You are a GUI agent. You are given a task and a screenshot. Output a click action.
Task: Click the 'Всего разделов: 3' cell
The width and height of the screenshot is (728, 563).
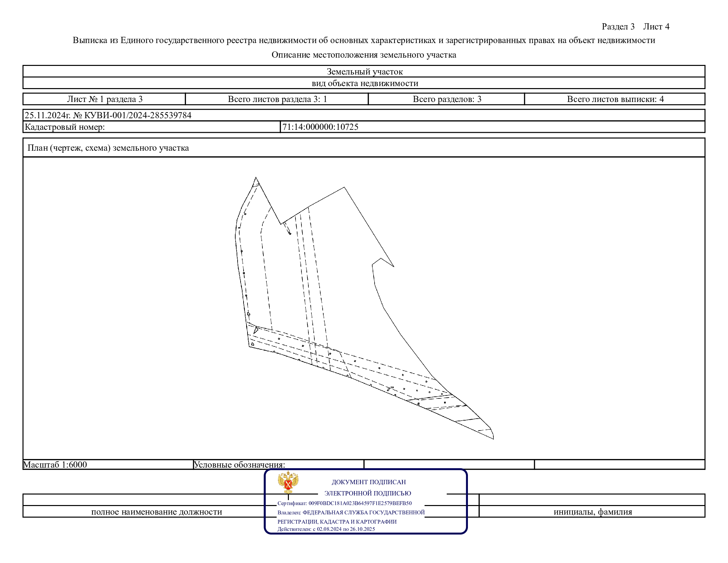[447, 99]
